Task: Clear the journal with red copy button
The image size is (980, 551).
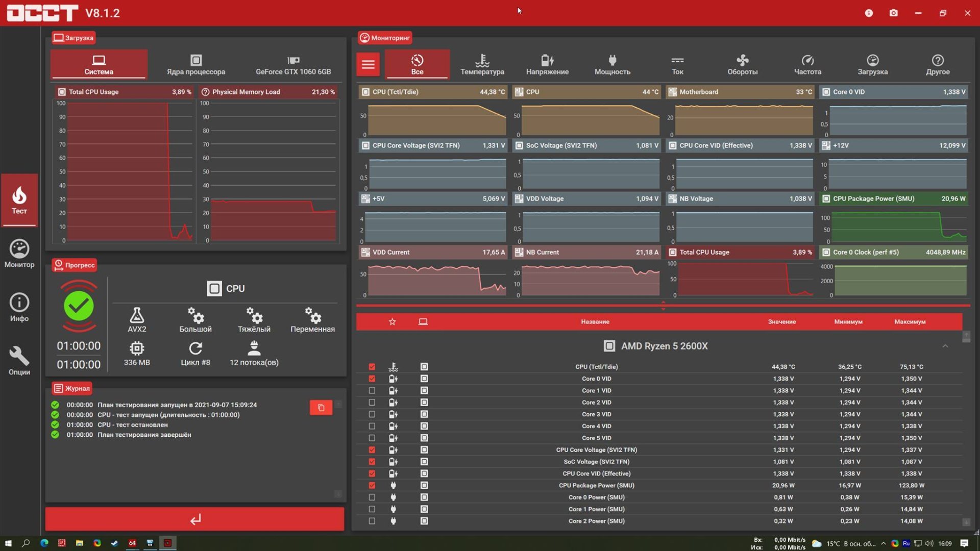Action: [x=321, y=408]
